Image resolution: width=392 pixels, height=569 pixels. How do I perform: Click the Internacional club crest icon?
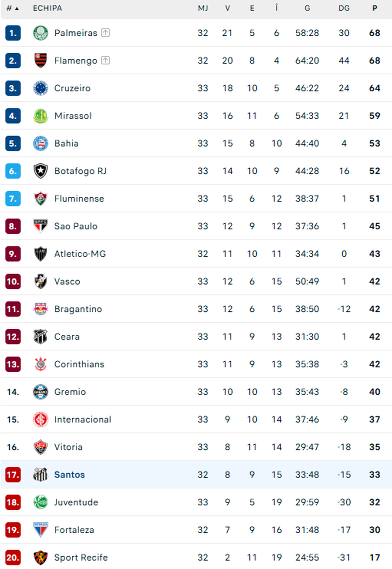pyautogui.click(x=41, y=420)
